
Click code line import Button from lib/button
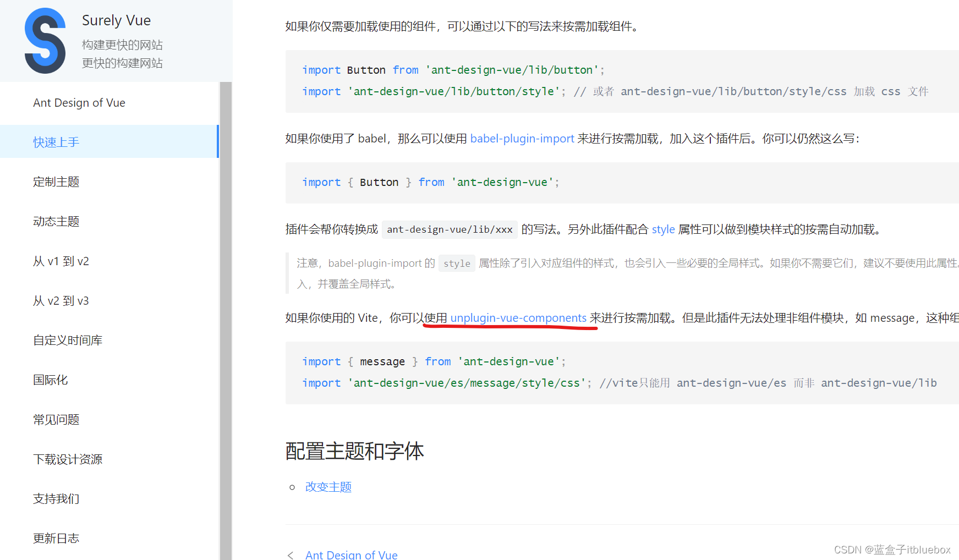453,70
